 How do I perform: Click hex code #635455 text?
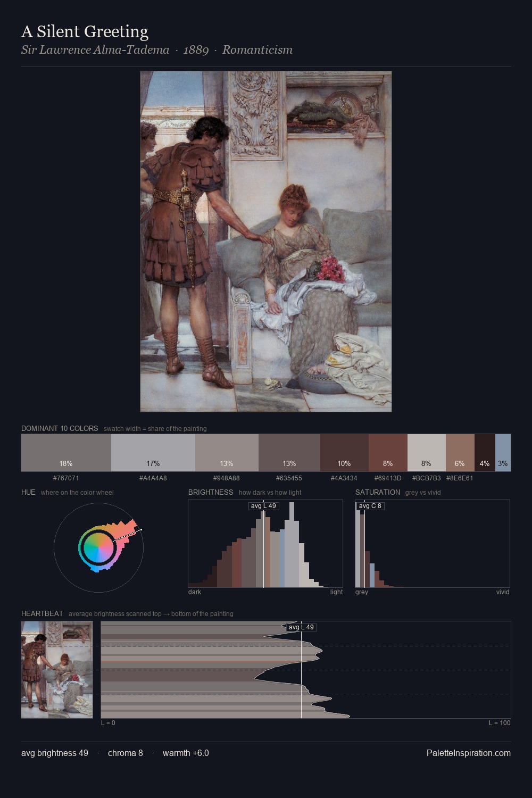coord(289,478)
